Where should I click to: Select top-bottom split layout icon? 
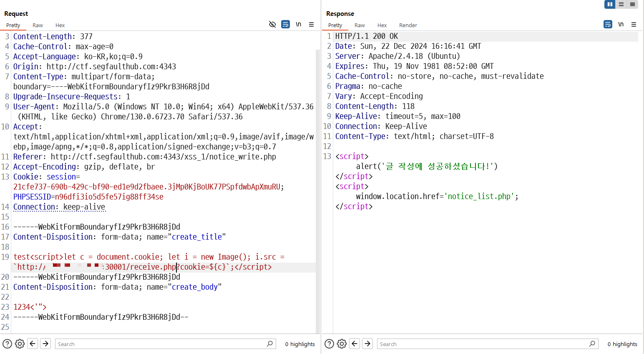pos(621,4)
